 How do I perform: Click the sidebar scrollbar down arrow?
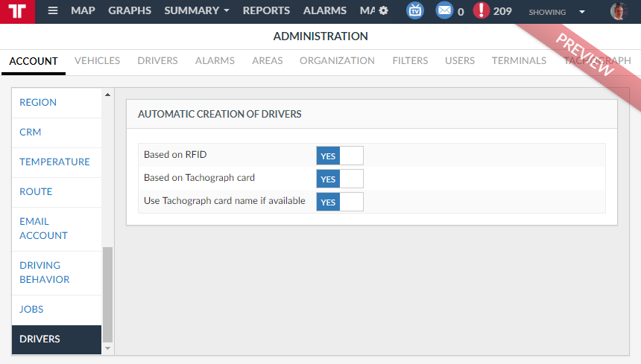(107, 348)
